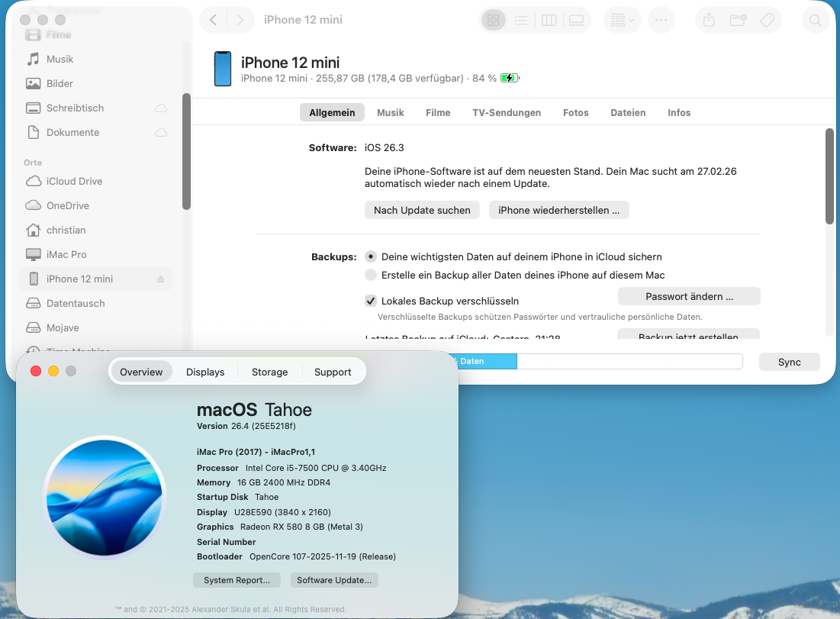Click Passwort ändern button
Image resolution: width=840 pixels, height=619 pixels.
689,296
